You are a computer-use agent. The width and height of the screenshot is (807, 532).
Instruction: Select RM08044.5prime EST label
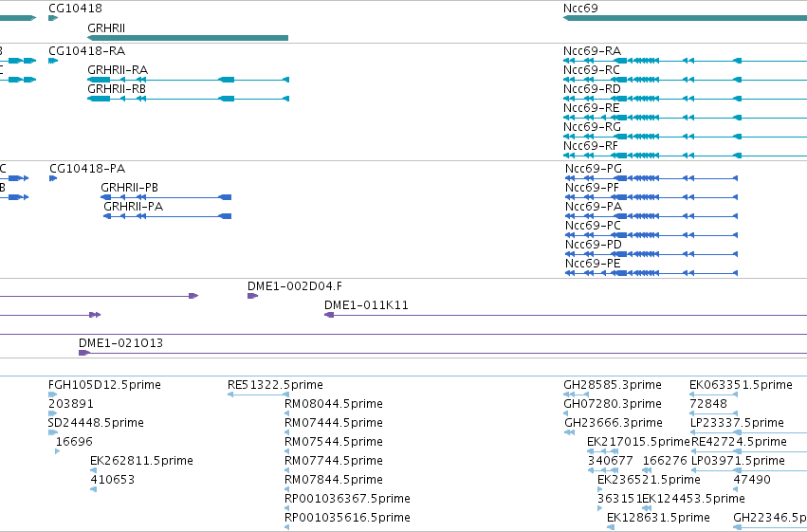tap(334, 404)
